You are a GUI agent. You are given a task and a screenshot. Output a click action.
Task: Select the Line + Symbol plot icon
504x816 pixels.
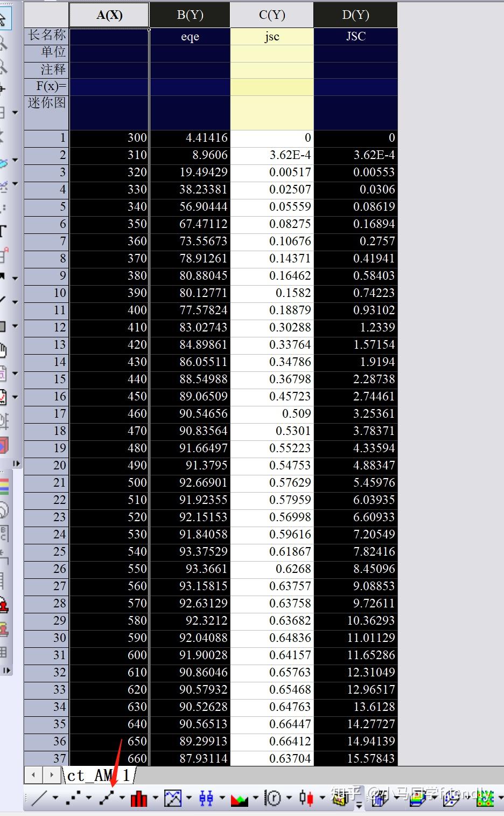pos(107,798)
